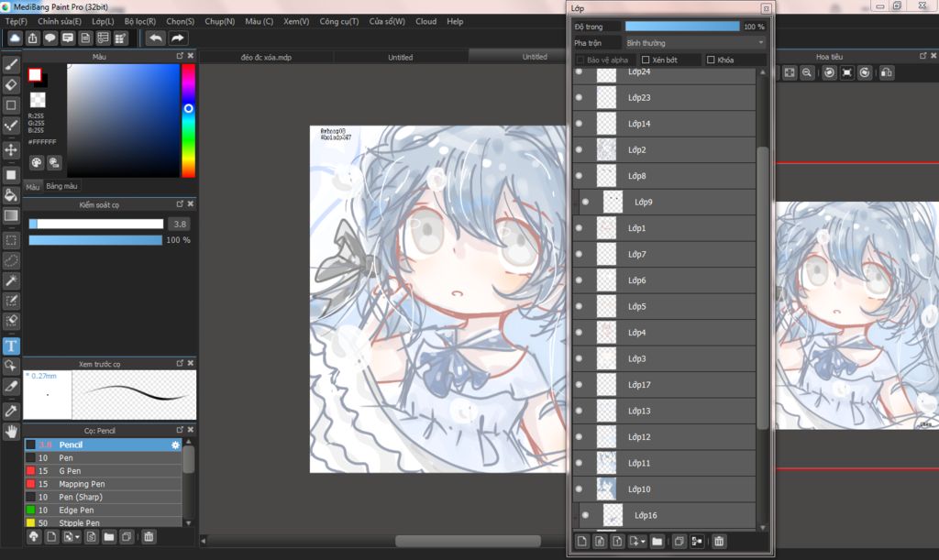Toggle visibility of layer Lớp8
The image size is (939, 560).
tap(580, 176)
